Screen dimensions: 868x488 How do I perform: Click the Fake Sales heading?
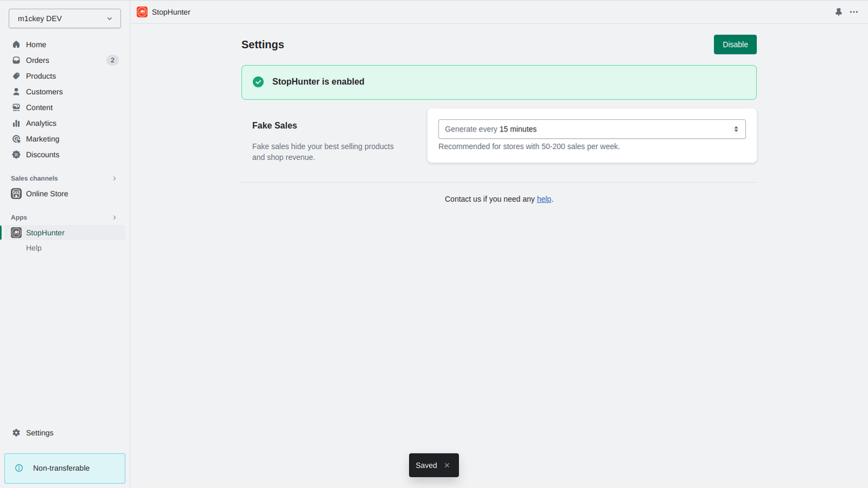tap(275, 125)
